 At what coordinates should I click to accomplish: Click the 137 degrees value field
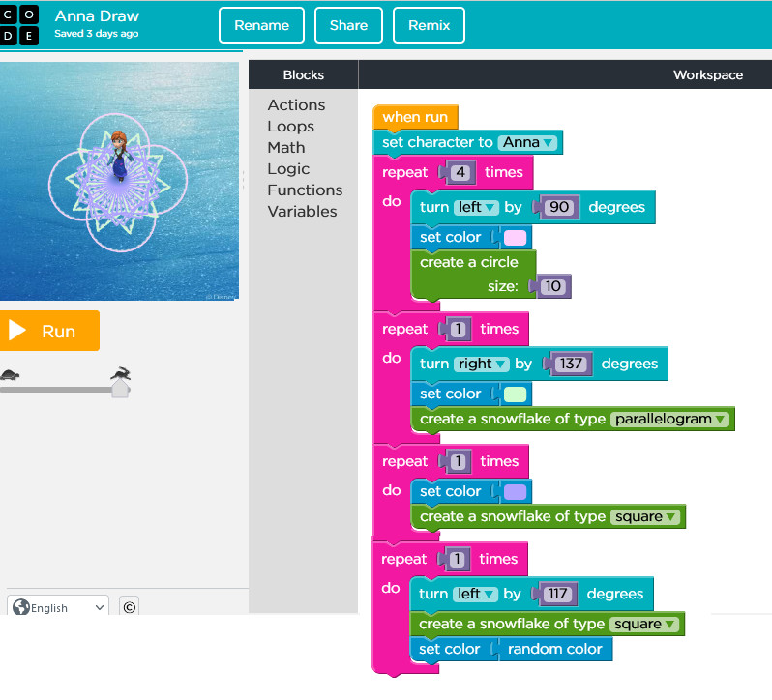coord(571,364)
